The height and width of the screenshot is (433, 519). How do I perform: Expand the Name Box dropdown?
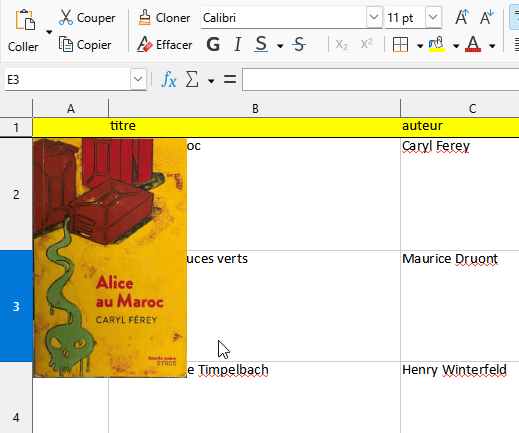pyautogui.click(x=138, y=79)
